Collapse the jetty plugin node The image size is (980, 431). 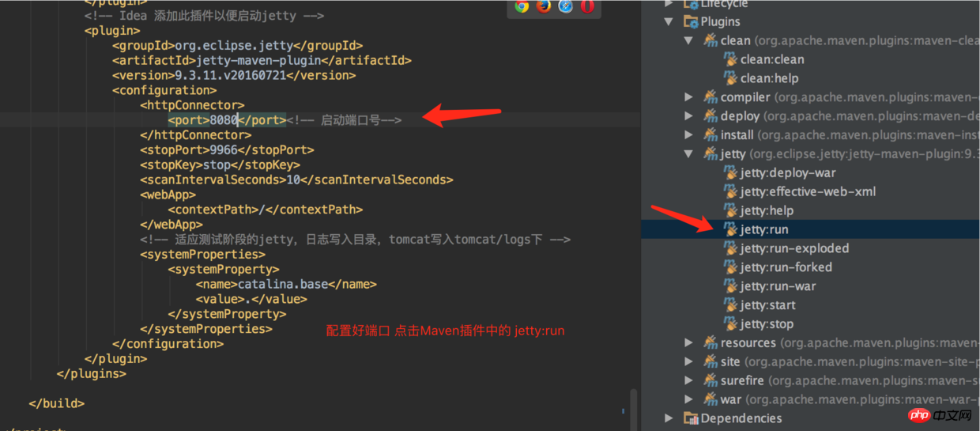(x=689, y=154)
